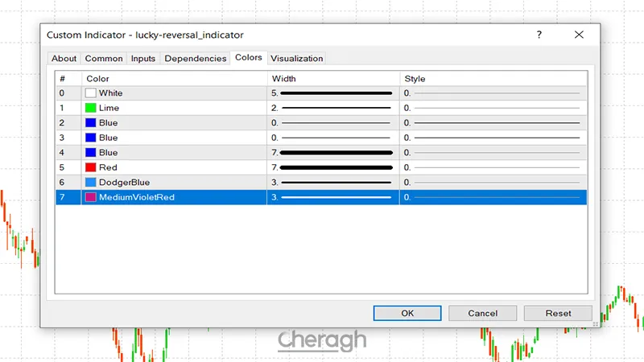Switch to the About tab
The width and height of the screenshot is (644, 362).
[x=64, y=59]
